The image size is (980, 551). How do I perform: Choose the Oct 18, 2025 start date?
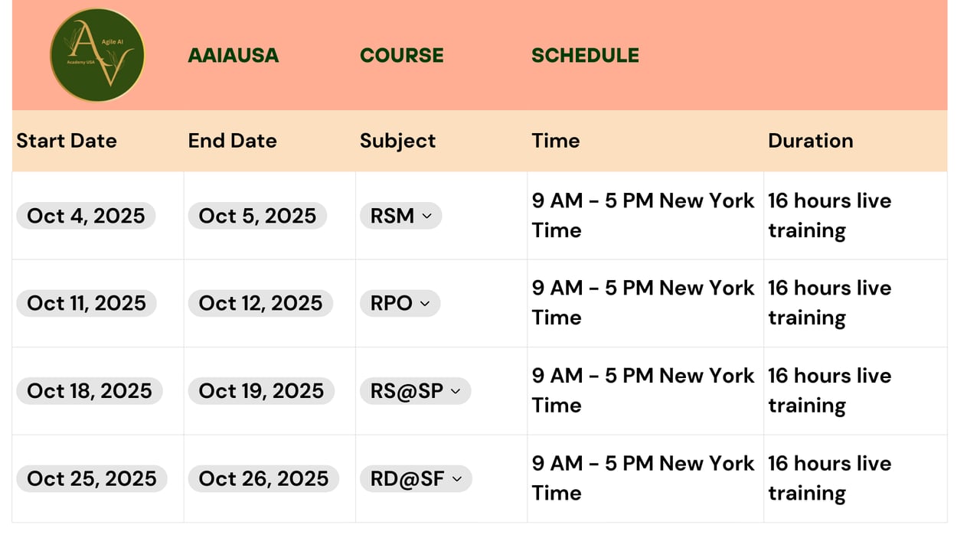pyautogui.click(x=90, y=391)
